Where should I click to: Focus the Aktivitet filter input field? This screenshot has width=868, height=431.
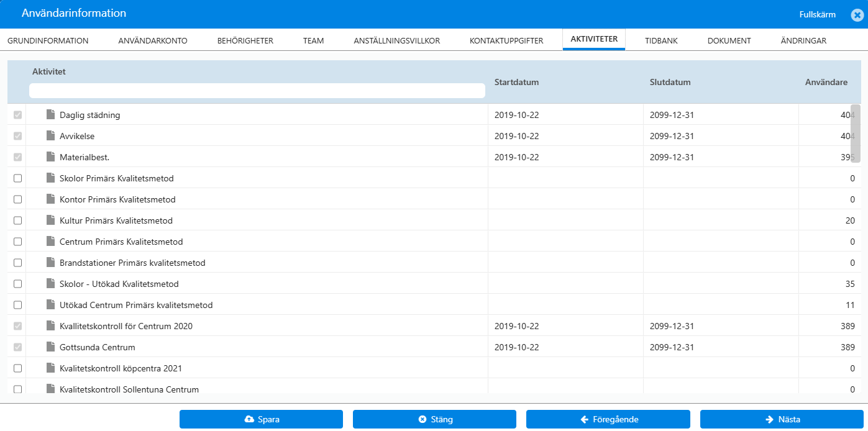257,91
